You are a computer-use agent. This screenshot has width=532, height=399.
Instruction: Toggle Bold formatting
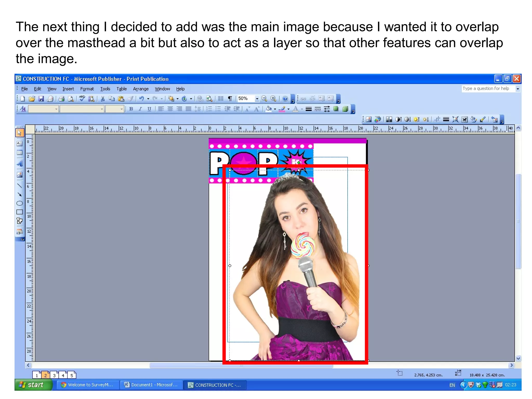tap(131, 109)
